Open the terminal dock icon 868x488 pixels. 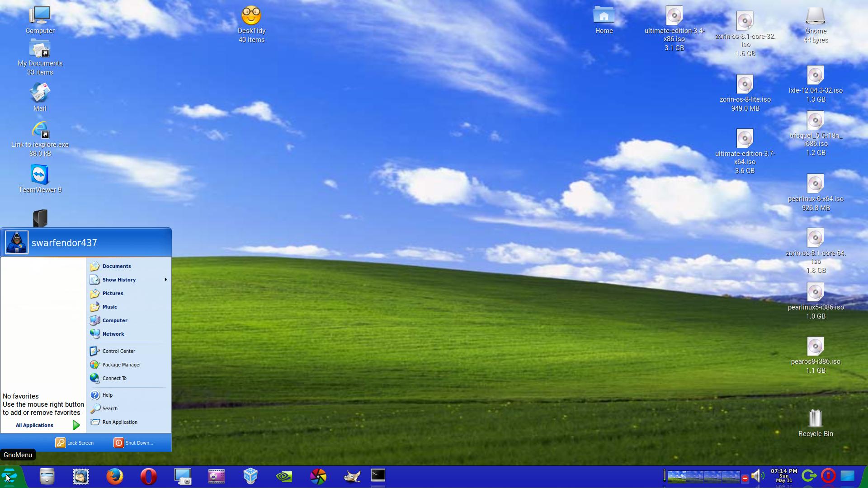coord(378,475)
